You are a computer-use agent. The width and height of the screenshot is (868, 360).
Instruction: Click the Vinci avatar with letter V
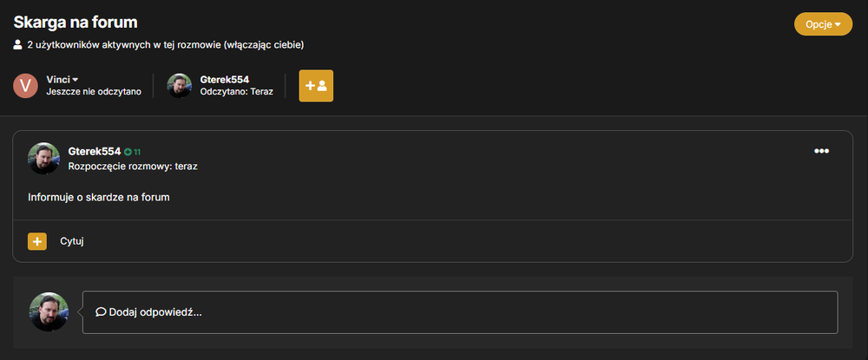(x=25, y=86)
